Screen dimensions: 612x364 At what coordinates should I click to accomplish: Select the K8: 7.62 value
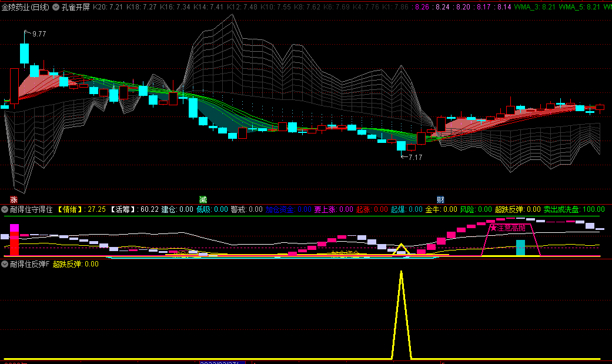(x=307, y=7)
